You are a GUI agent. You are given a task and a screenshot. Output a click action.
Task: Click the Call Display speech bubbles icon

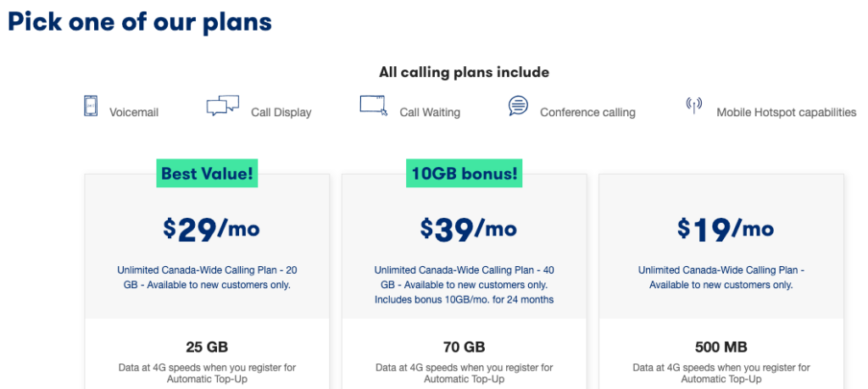(222, 107)
